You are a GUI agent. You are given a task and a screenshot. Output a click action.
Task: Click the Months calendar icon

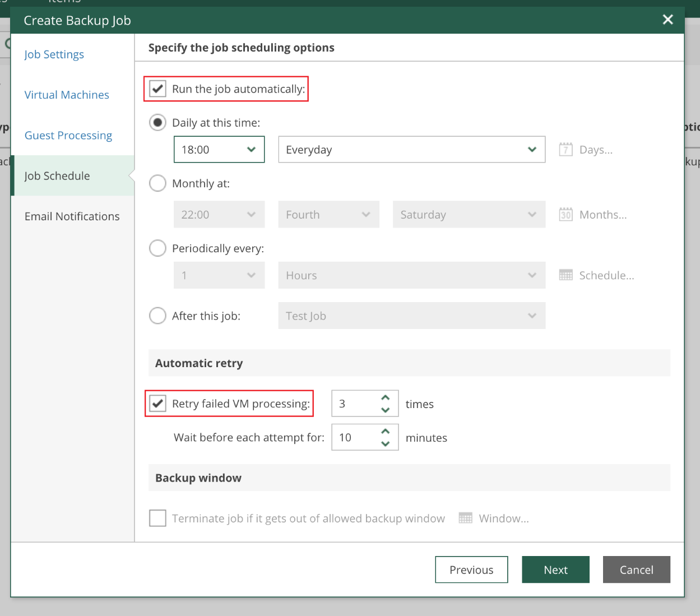(x=565, y=215)
